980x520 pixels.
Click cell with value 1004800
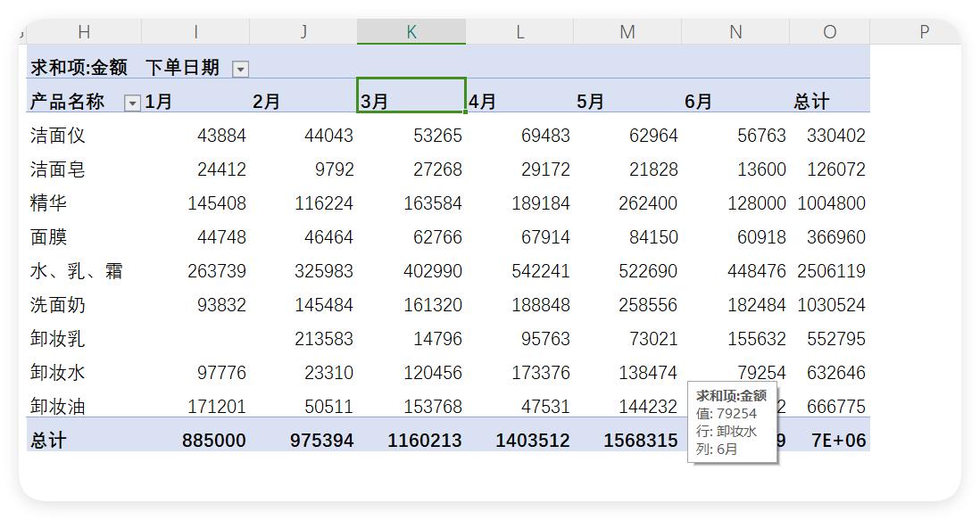[x=831, y=202]
